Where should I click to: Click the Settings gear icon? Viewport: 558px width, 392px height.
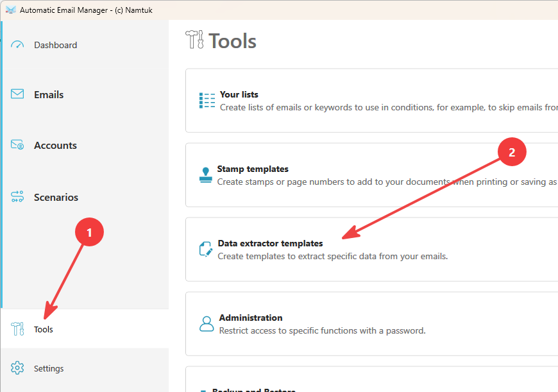(x=17, y=368)
